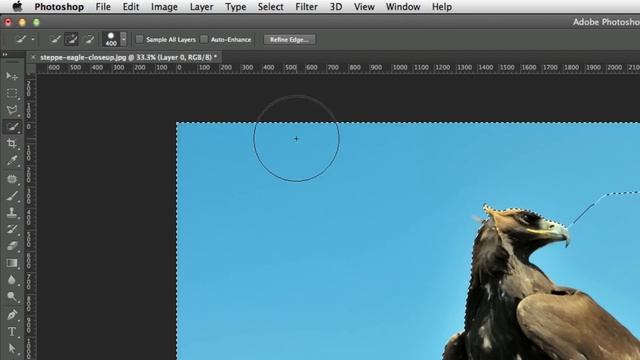Open the Select menu

coord(270,7)
